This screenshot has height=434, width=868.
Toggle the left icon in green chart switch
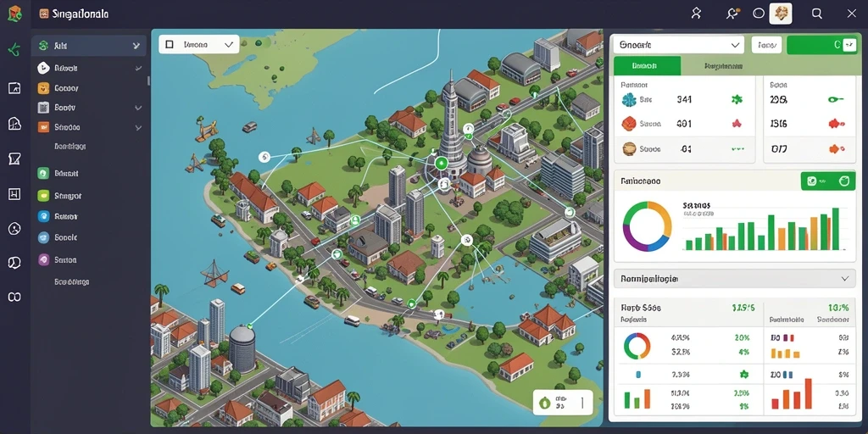pos(811,181)
